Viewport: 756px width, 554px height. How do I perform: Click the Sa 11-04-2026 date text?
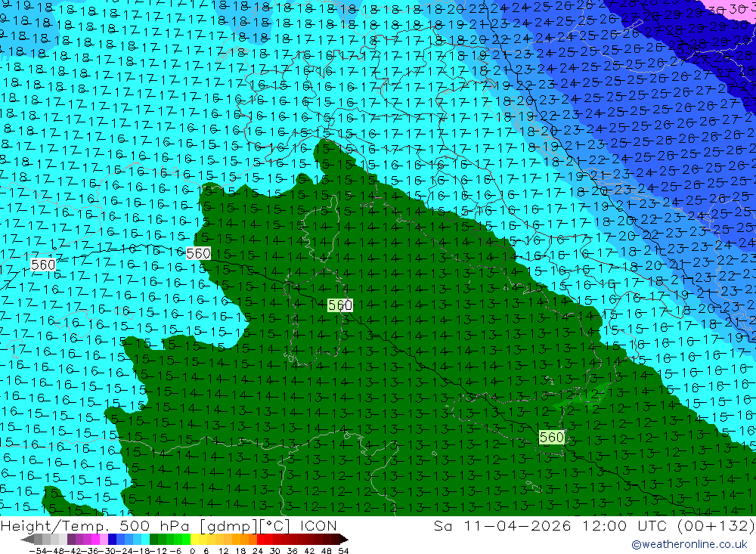click(x=503, y=525)
